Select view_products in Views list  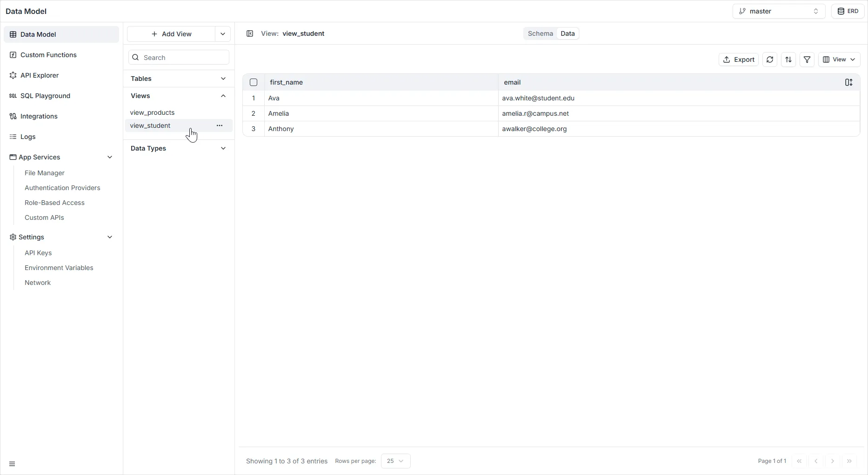153,112
